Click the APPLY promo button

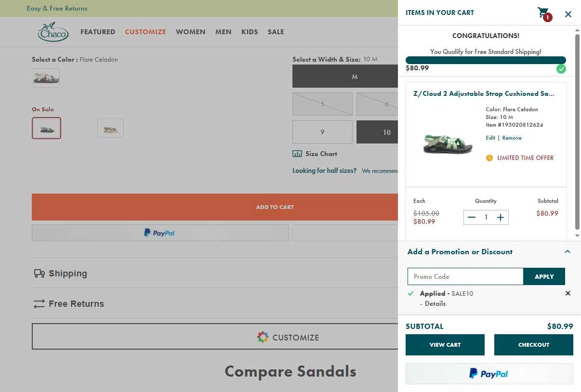click(544, 276)
